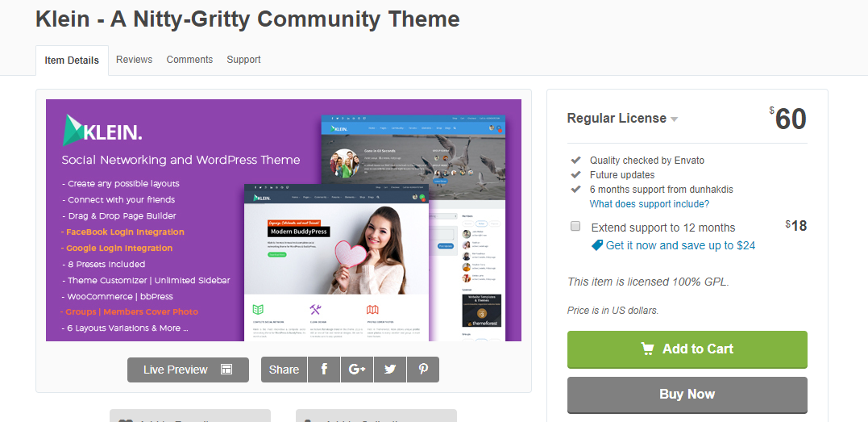The height and width of the screenshot is (422, 868).
Task: Click the Buy Now button
Action: pos(687,395)
